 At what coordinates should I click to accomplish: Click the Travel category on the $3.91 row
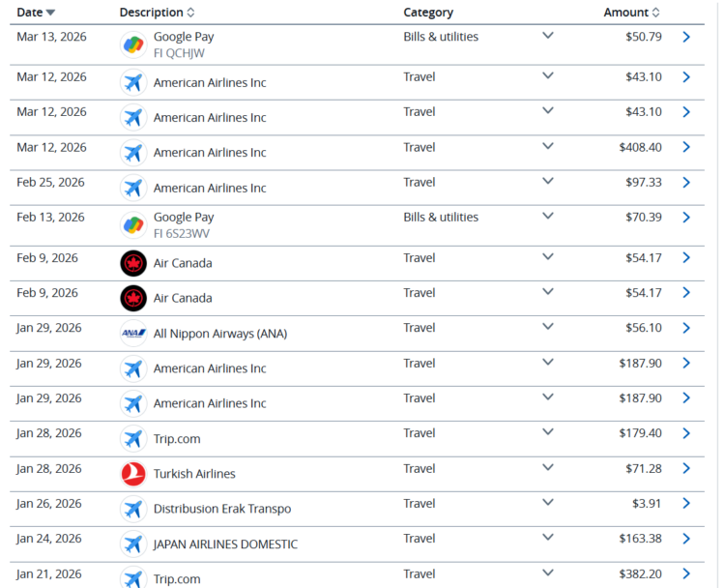pos(420,503)
